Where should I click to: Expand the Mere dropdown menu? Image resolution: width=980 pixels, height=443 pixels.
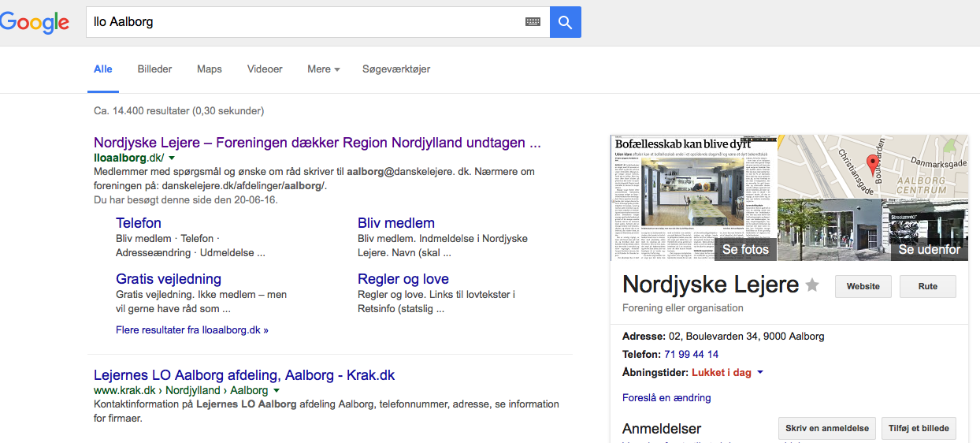[324, 69]
